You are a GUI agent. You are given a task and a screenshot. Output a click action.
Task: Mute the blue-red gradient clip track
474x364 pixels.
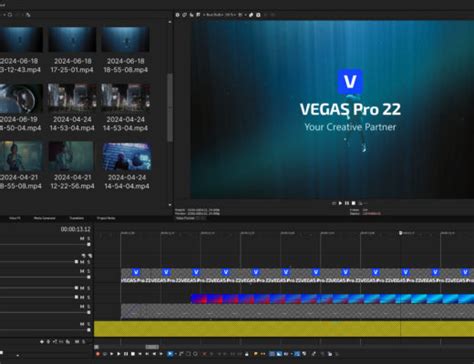[82, 297]
